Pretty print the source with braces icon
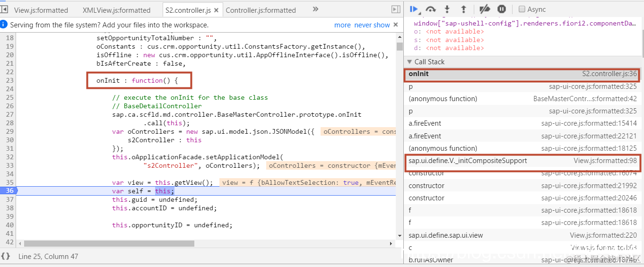The width and height of the screenshot is (644, 267). coord(6,256)
